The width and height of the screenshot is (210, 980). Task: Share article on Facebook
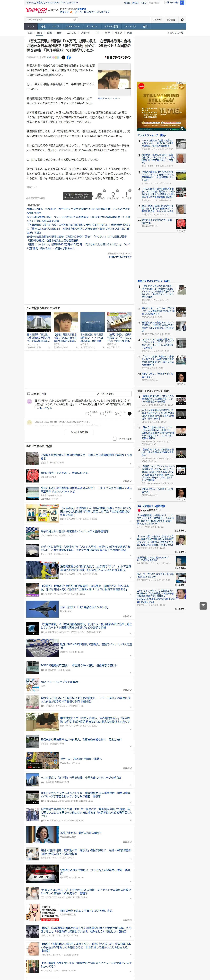pyautogui.click(x=69, y=57)
